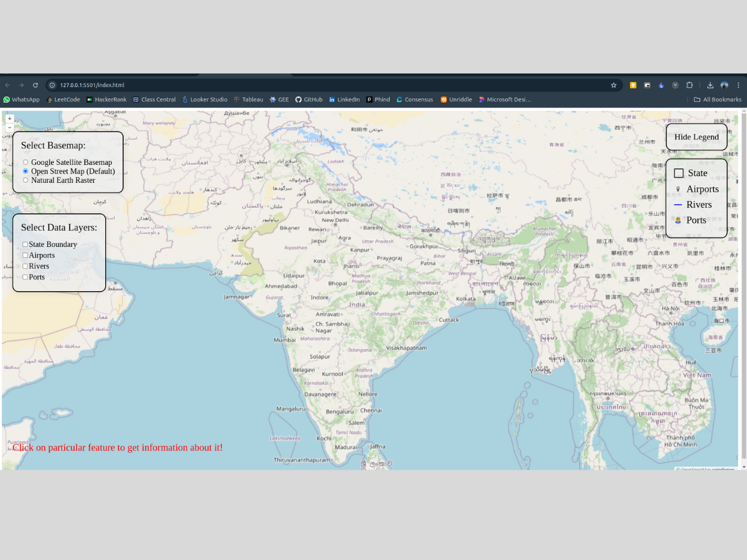The image size is (747, 560).
Task: Open the HackerRank bookmark
Action: [106, 100]
